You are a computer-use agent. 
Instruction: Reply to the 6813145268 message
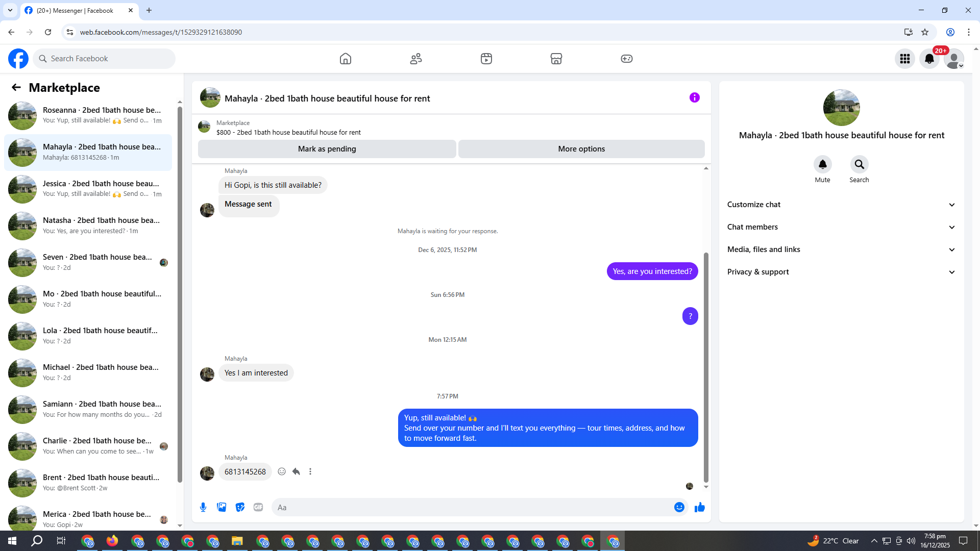(x=296, y=471)
